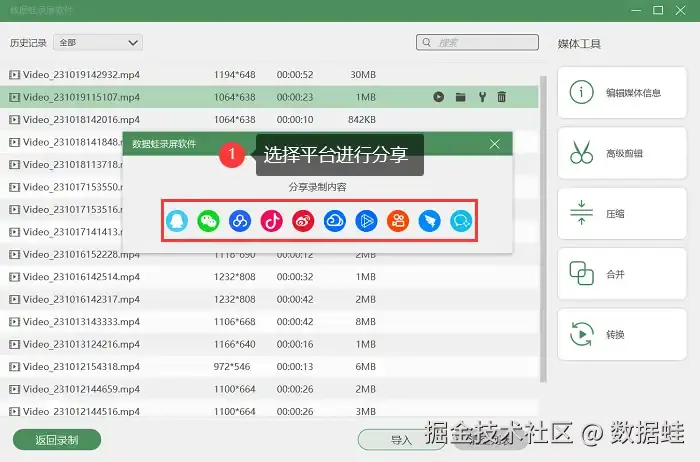Image resolution: width=700 pixels, height=462 pixels.
Task: Select Video_231018113718 row
Action: [x=61, y=164]
